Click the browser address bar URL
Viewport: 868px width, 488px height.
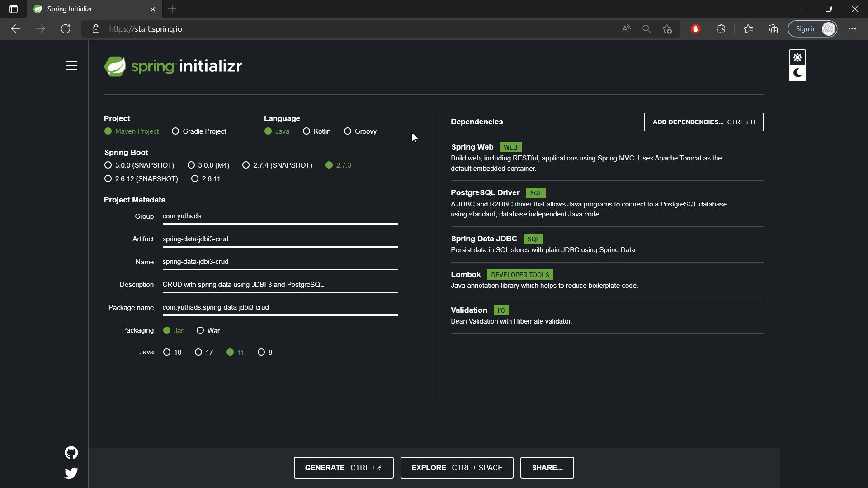click(x=146, y=29)
